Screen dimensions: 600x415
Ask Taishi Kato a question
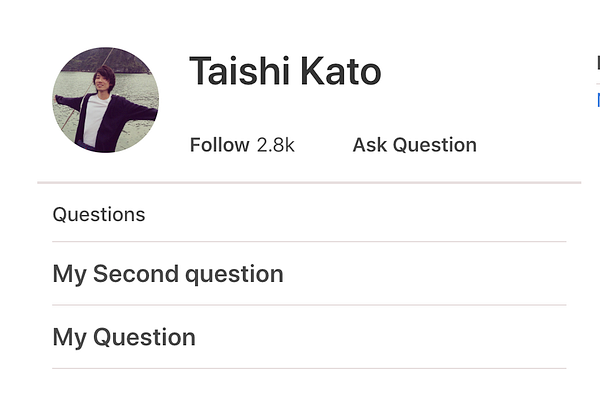pyautogui.click(x=414, y=145)
